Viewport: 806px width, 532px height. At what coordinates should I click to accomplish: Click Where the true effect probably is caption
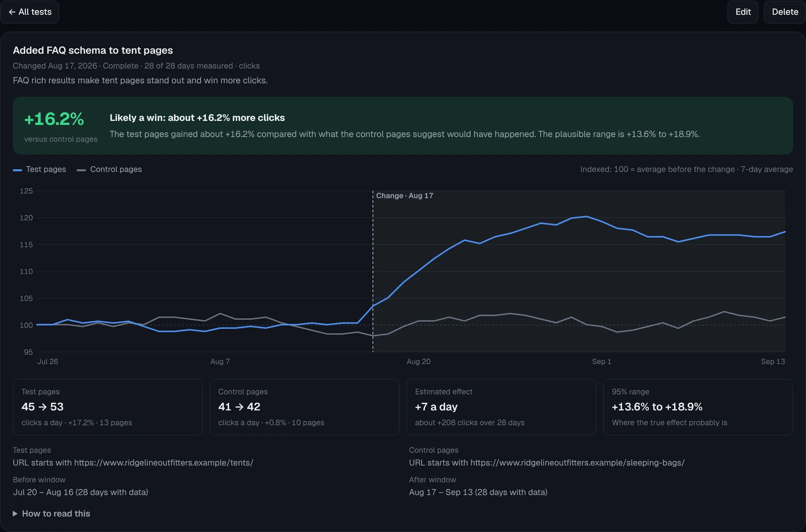[x=669, y=423]
